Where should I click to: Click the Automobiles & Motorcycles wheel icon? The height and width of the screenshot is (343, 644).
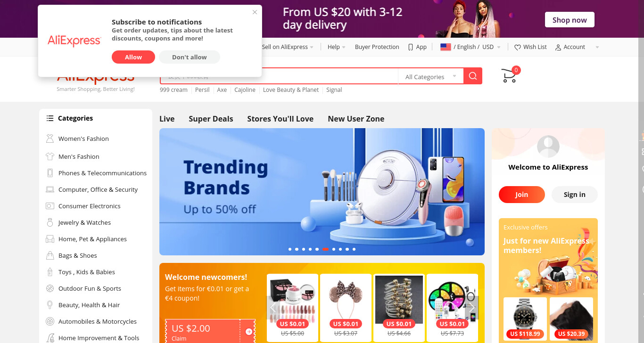tap(50, 321)
